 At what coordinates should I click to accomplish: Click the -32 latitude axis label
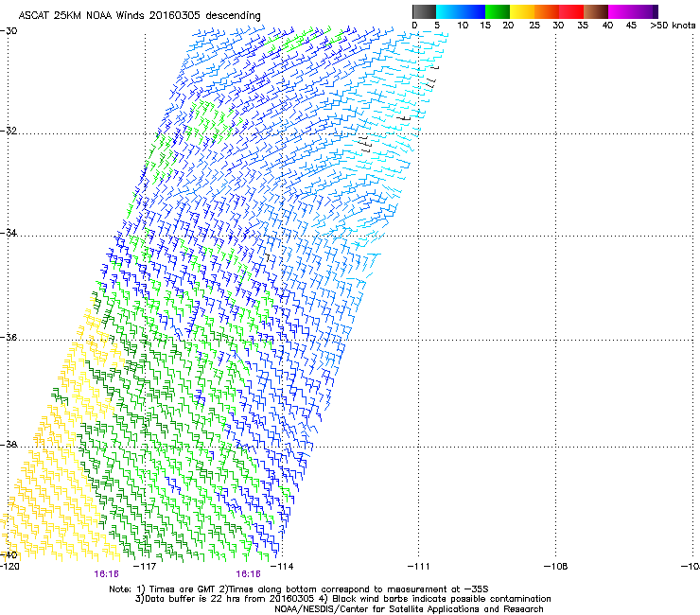point(9,131)
